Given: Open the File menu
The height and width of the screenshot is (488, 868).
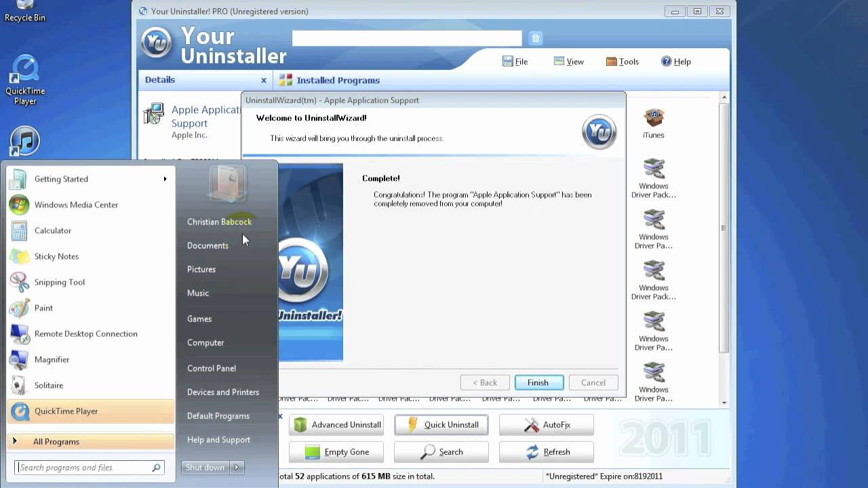Looking at the screenshot, I should [x=515, y=61].
